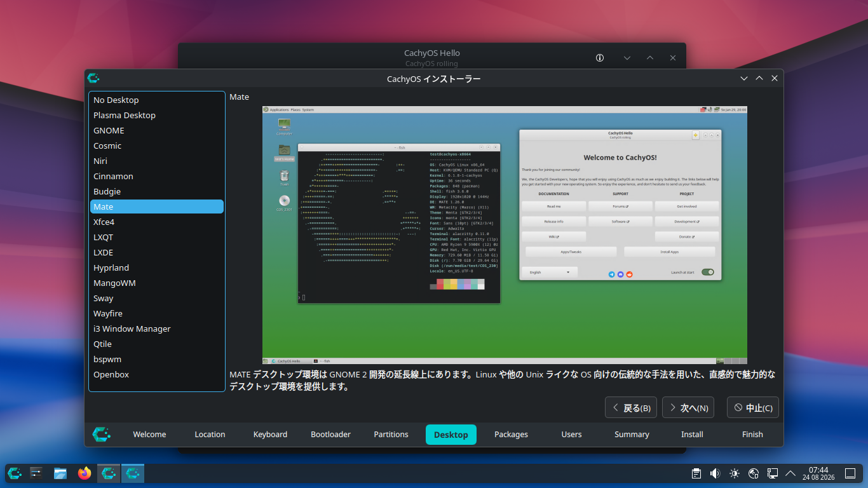Click the Show Desktop button in the taskbar

click(850, 473)
